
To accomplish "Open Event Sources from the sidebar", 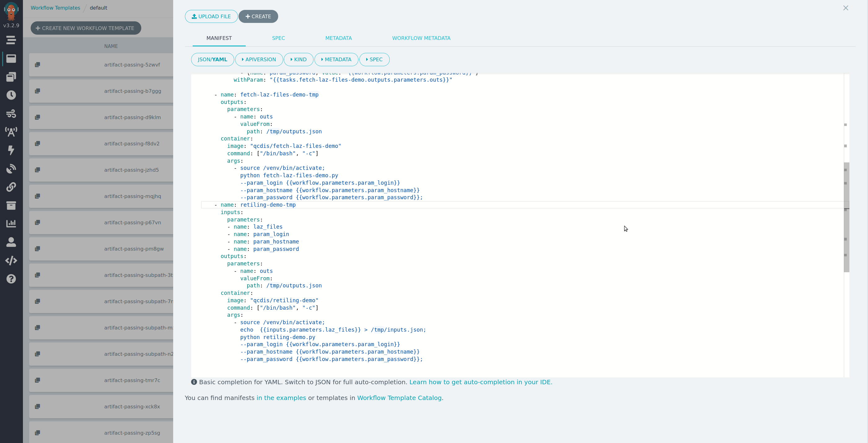I will tap(11, 132).
